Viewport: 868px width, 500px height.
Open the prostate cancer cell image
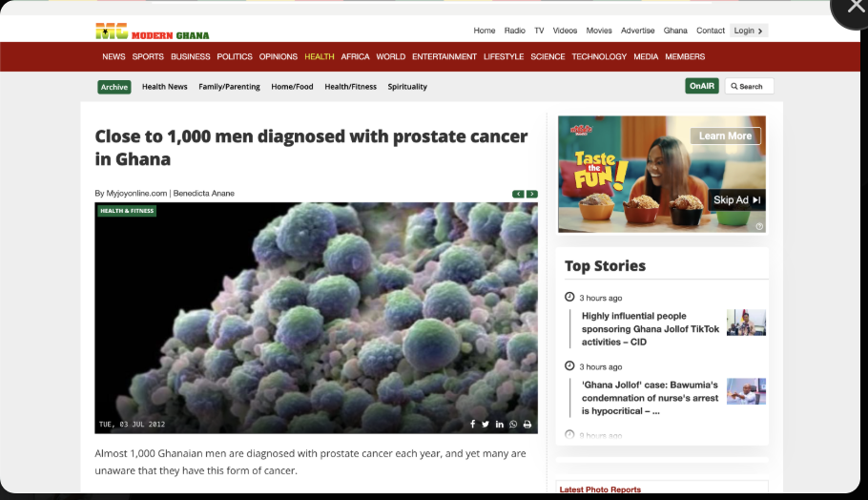[316, 318]
